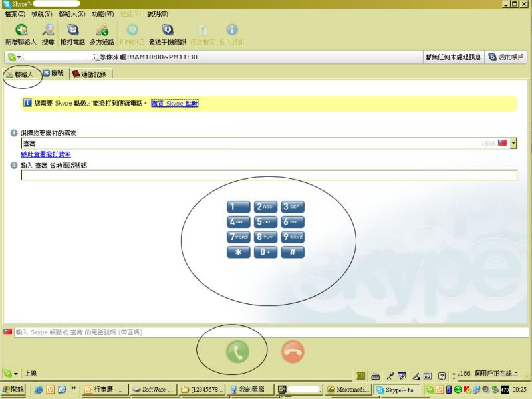Click the 個用戶正在線上 user count text
This screenshot has width=532, height=399.
click(x=496, y=374)
